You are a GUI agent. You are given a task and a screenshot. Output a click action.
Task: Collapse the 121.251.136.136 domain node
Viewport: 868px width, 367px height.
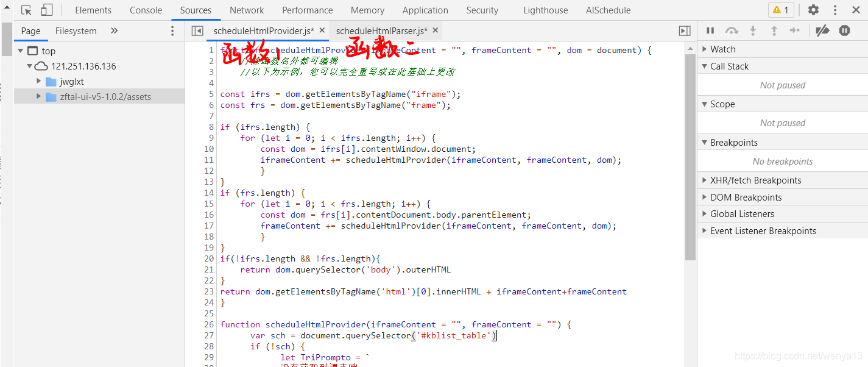coord(29,66)
